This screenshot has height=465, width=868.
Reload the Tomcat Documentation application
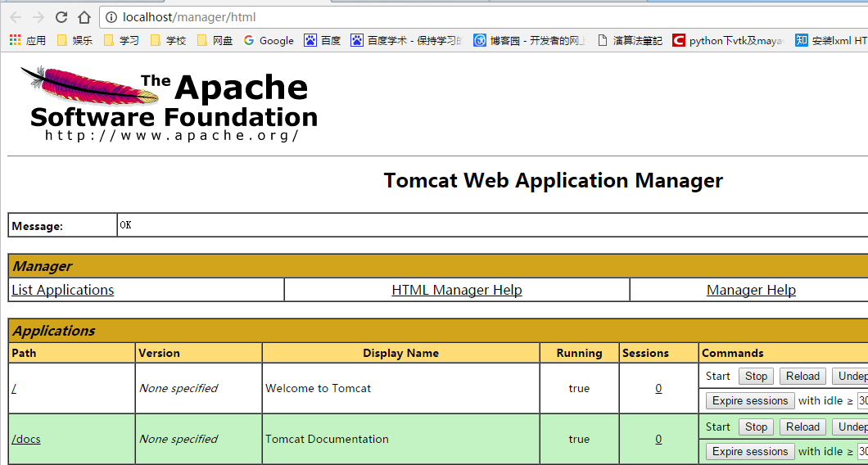(802, 427)
